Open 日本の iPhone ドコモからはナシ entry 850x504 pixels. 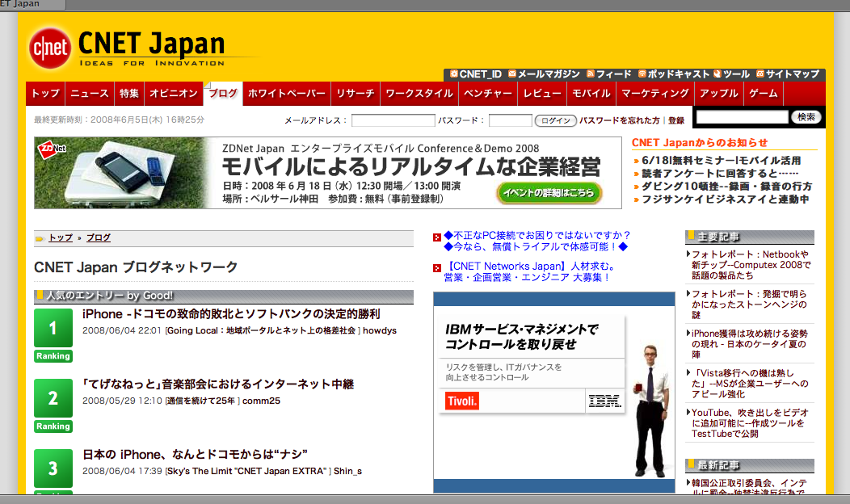click(x=195, y=454)
